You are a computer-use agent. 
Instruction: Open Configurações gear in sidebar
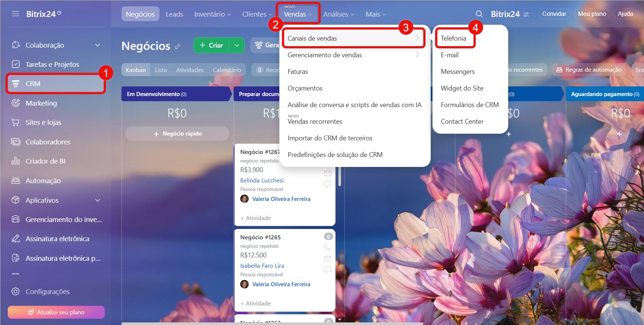coord(16,291)
